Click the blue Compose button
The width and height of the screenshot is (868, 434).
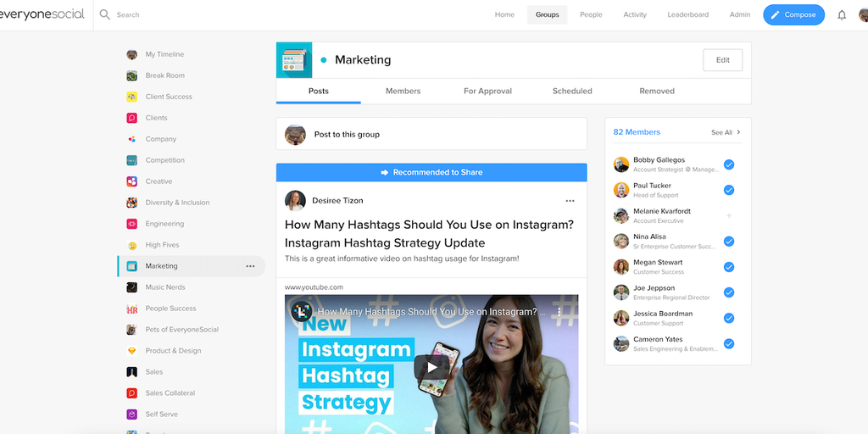[x=793, y=15]
